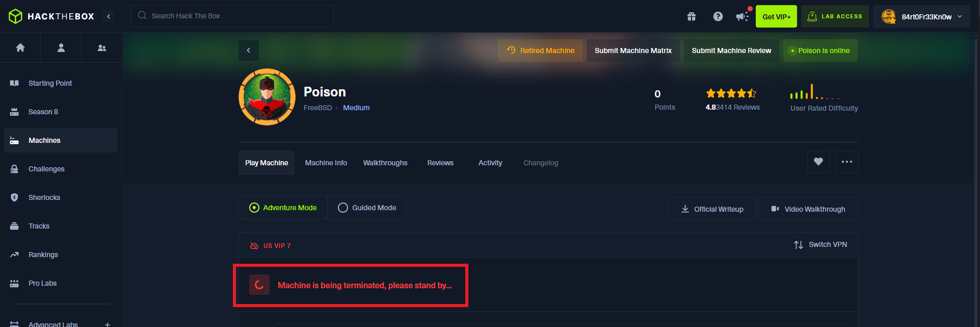The height and width of the screenshot is (327, 980).
Task: Switch to the Changelog tab
Action: pyautogui.click(x=541, y=163)
